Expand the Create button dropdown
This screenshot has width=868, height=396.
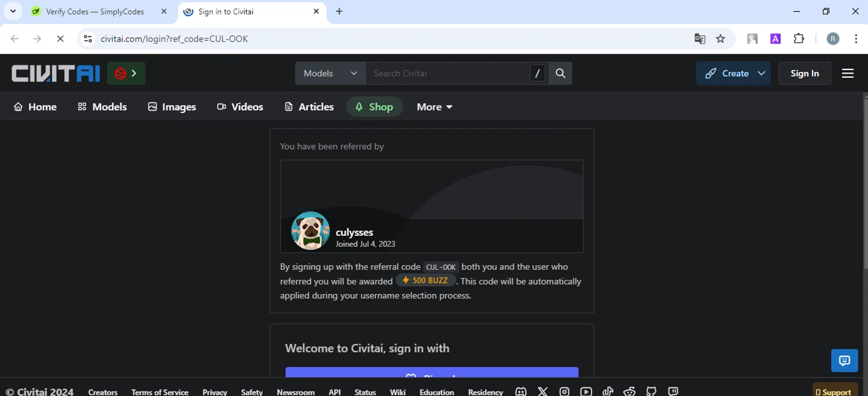click(x=762, y=74)
